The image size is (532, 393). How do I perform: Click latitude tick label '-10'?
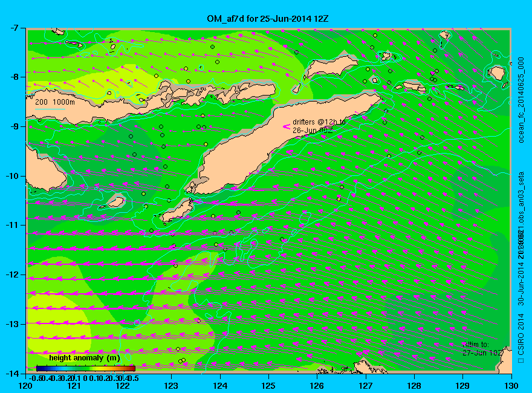click(x=12, y=176)
